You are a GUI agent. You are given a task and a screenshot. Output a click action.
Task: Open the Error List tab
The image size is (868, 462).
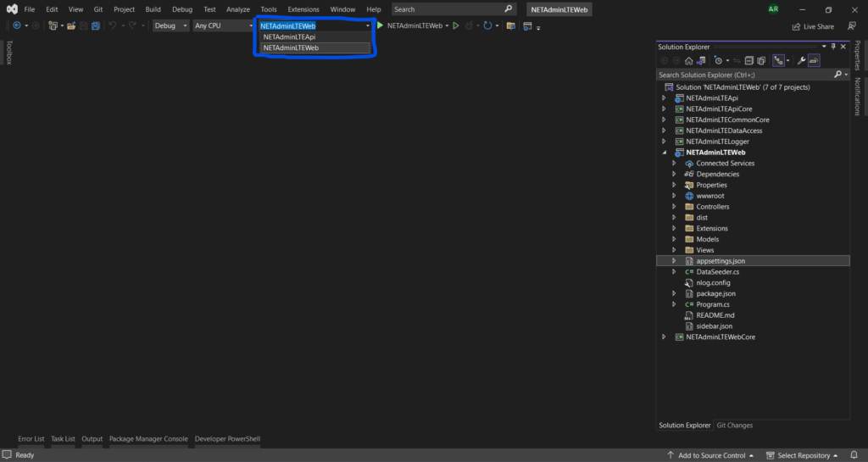(x=31, y=439)
